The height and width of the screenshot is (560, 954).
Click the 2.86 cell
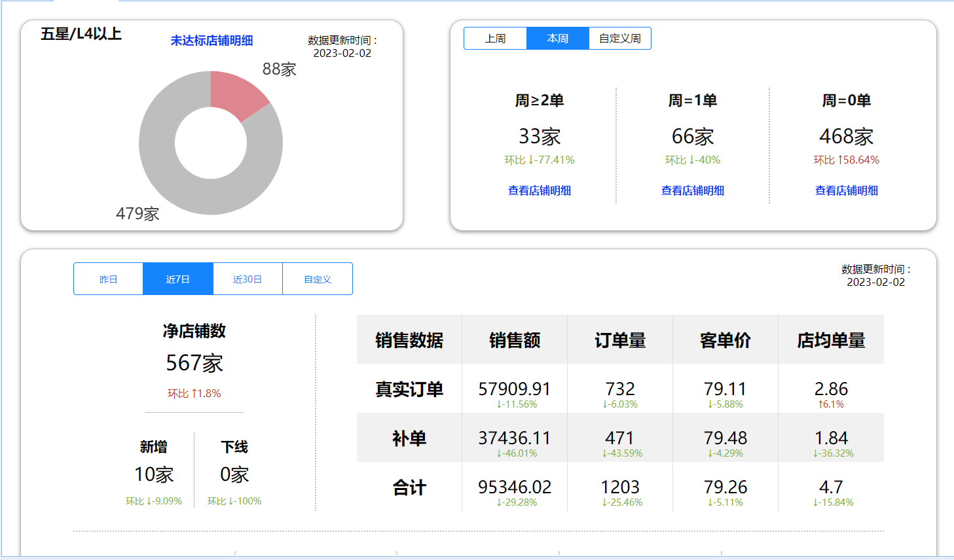[831, 389]
